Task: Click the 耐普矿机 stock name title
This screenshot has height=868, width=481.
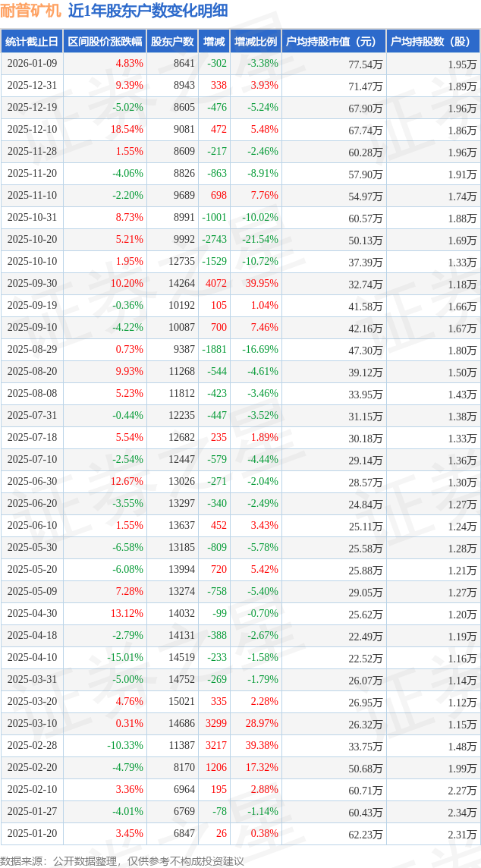Action: pos(31,11)
